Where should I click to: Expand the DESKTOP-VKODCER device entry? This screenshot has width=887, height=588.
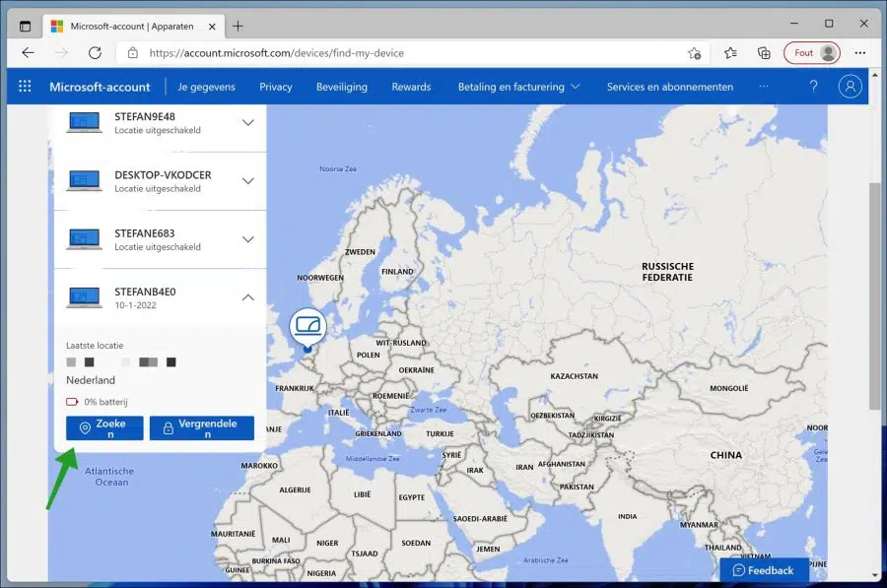point(247,181)
